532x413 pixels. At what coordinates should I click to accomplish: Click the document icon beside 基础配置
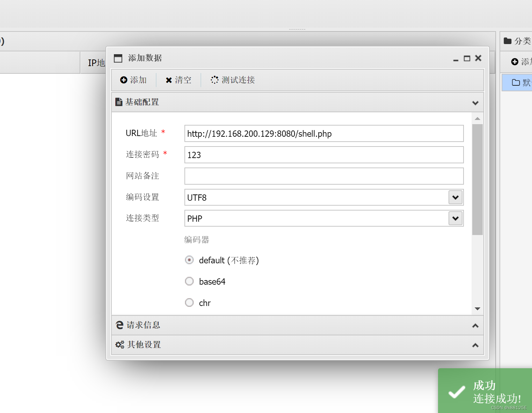point(119,102)
